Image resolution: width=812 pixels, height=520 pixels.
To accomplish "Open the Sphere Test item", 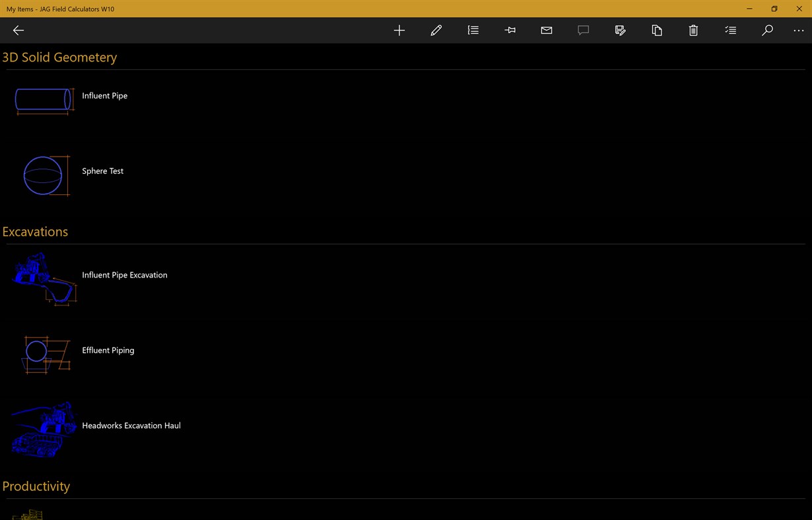I will click(x=102, y=170).
